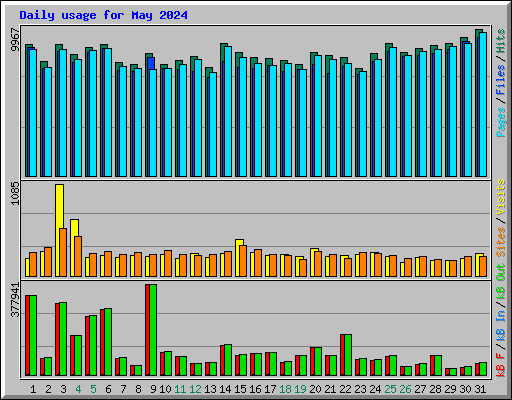
Task: Select day label 8 on the axis
Action: coord(138,389)
